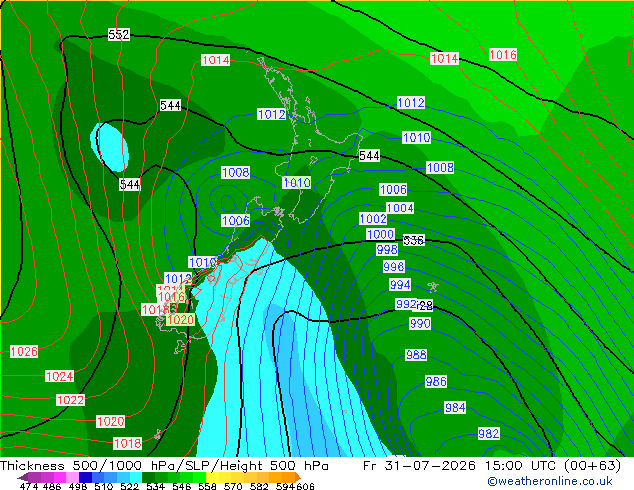Click the 498 legend value
The height and width of the screenshot is (490, 634).
[x=78, y=486]
